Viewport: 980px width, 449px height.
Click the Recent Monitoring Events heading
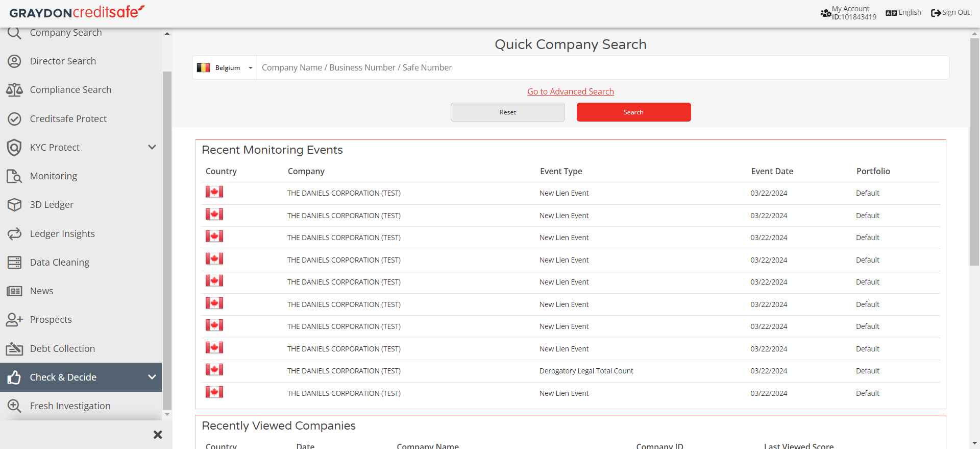point(272,150)
